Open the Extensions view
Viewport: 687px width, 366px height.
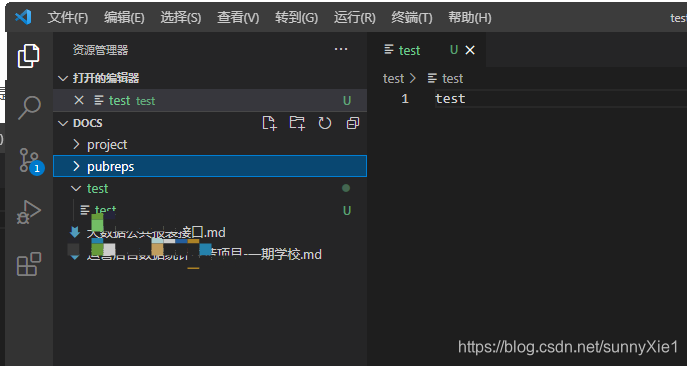pyautogui.click(x=29, y=264)
